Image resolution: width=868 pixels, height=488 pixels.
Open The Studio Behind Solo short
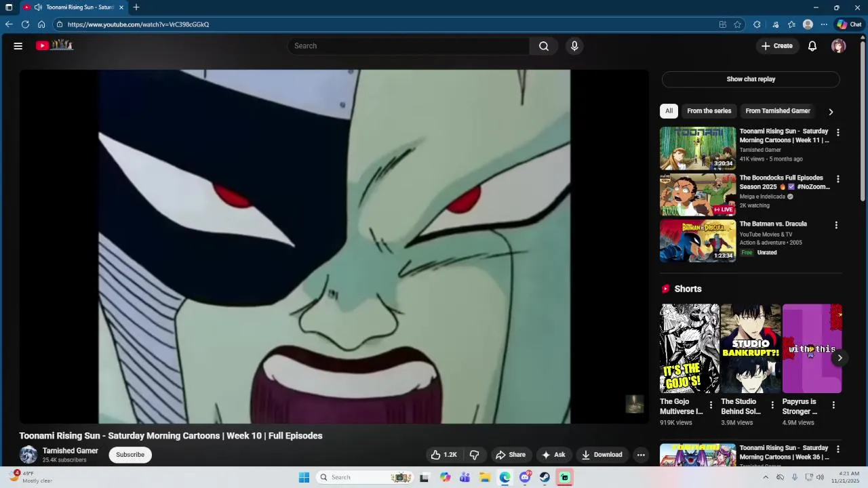click(x=751, y=348)
